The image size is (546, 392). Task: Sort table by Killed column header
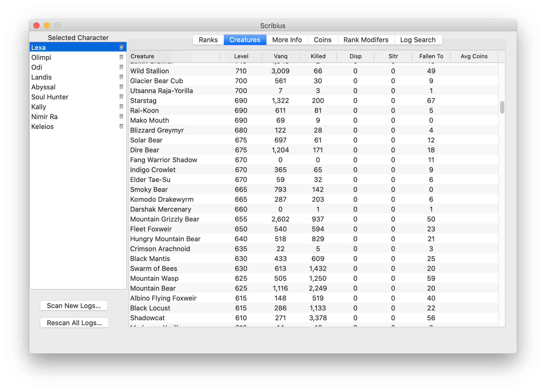point(318,56)
